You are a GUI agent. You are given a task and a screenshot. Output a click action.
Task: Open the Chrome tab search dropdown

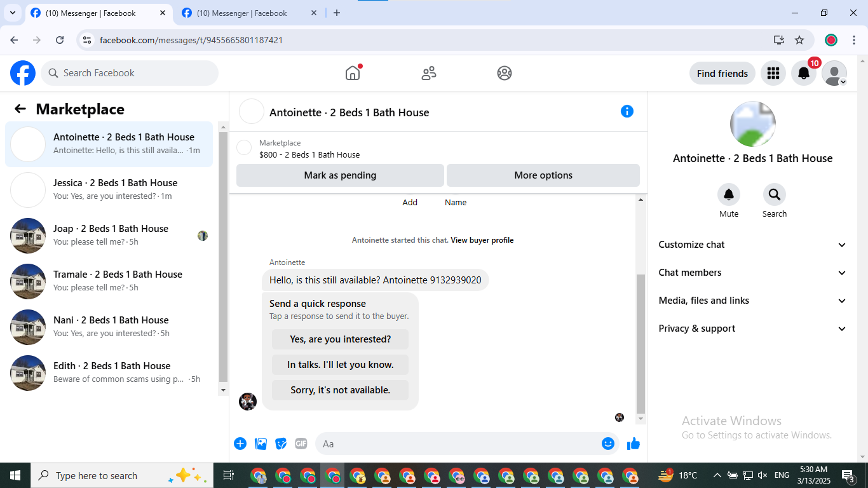(13, 13)
